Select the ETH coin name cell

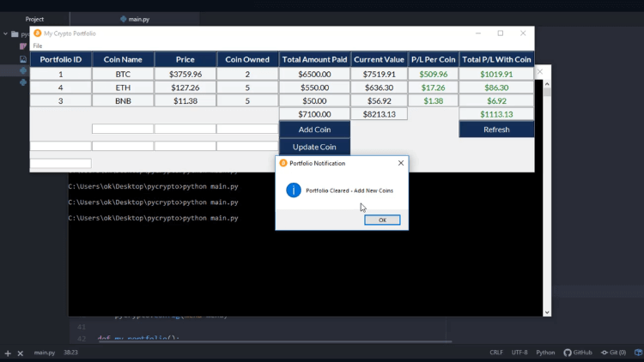click(123, 87)
